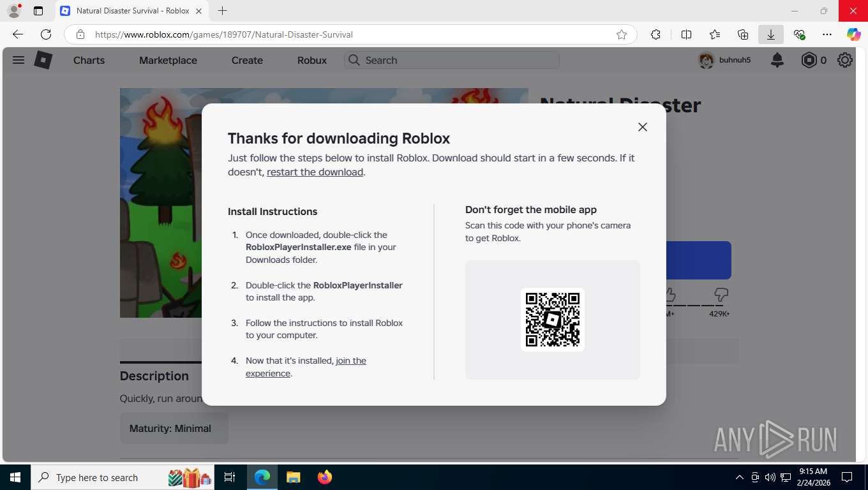Open File Explorer from the taskbar
Screen dimensions: 868x490
tap(293, 477)
